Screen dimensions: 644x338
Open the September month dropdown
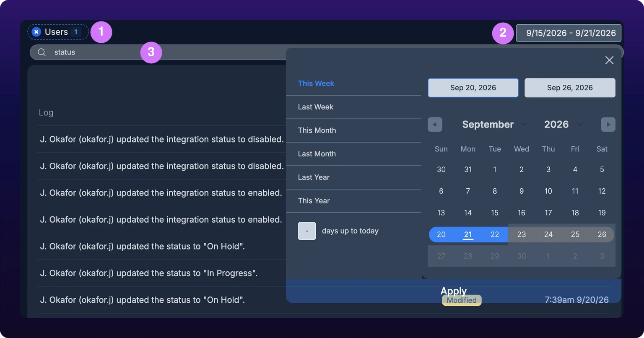pyautogui.click(x=494, y=125)
